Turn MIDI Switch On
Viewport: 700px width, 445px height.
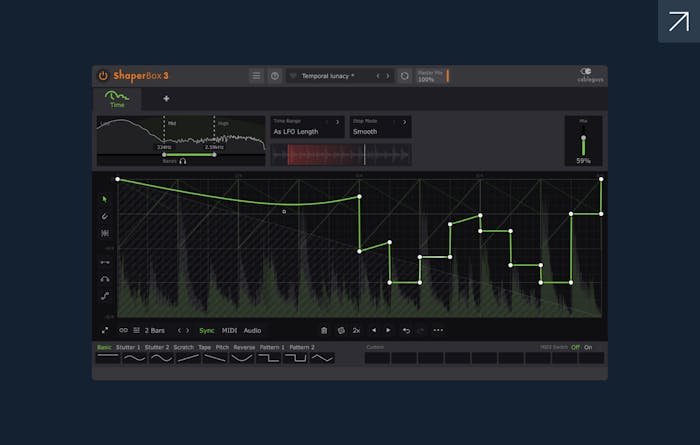pos(588,347)
